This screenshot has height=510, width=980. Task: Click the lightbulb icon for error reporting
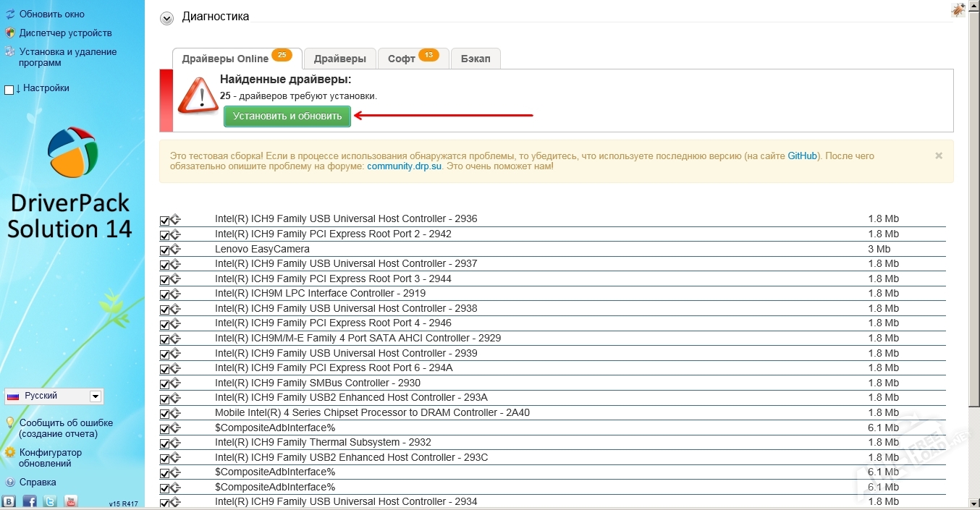coord(10,423)
